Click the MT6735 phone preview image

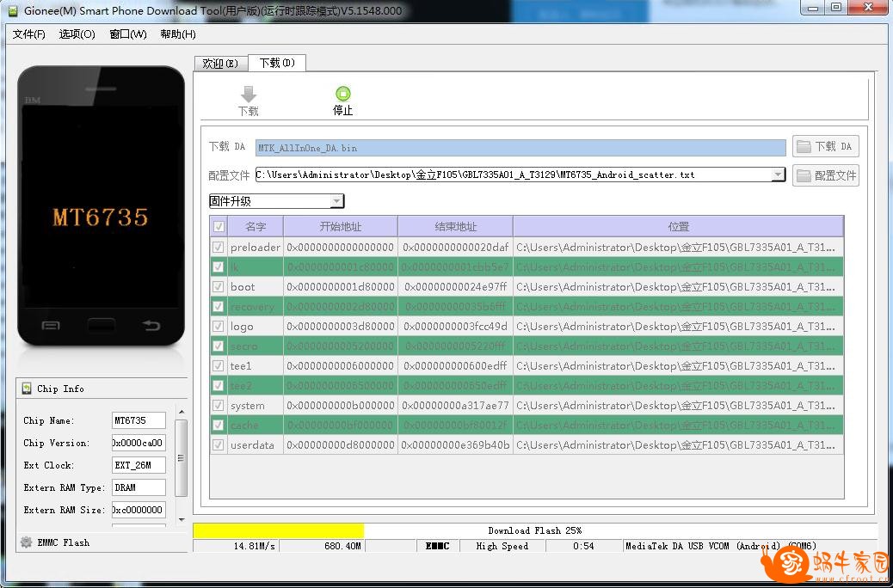(x=101, y=206)
